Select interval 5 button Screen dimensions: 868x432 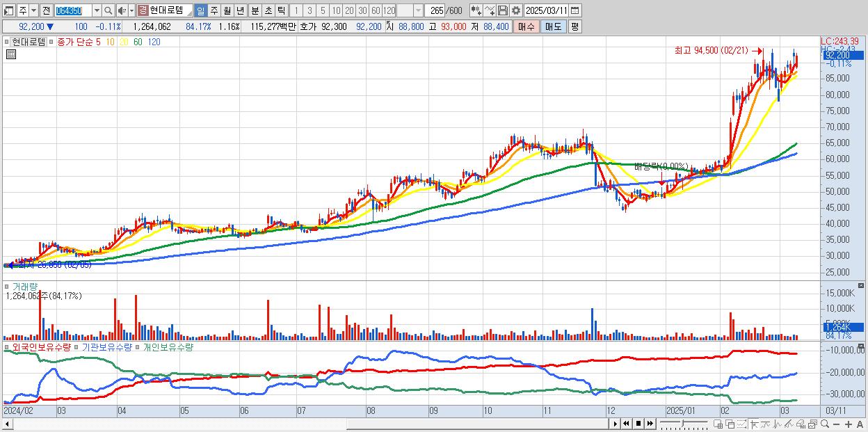pos(323,10)
